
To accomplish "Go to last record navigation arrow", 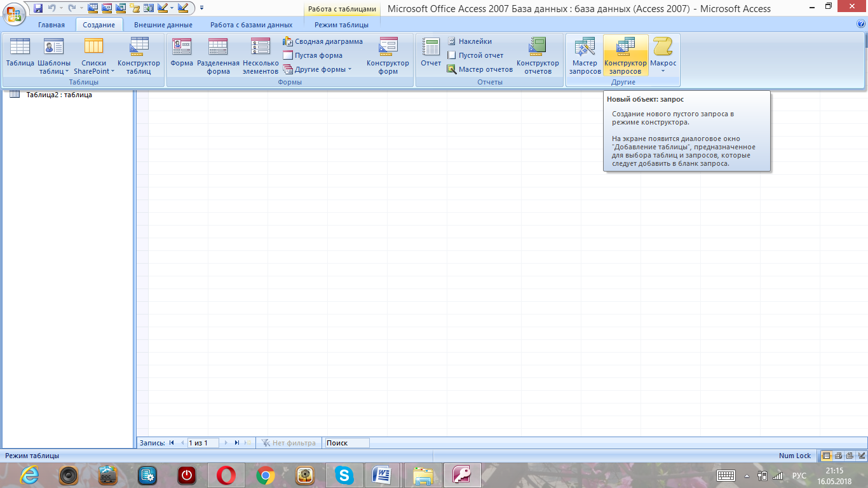I will (x=236, y=443).
